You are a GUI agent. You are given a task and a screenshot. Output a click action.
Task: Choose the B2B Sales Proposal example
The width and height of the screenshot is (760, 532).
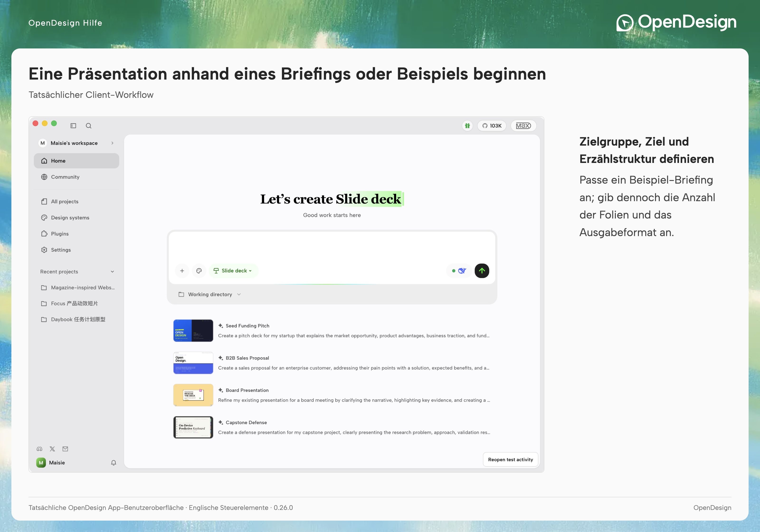click(x=332, y=363)
